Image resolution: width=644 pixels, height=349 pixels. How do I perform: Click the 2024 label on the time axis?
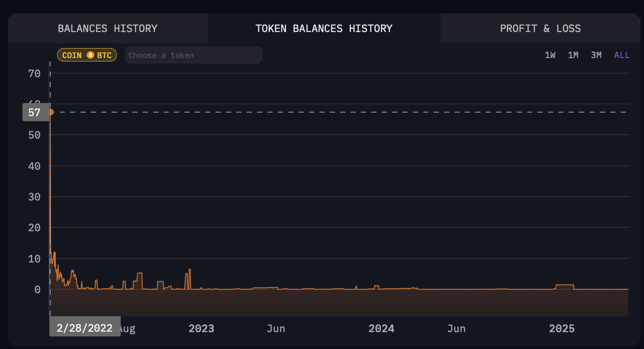click(381, 329)
